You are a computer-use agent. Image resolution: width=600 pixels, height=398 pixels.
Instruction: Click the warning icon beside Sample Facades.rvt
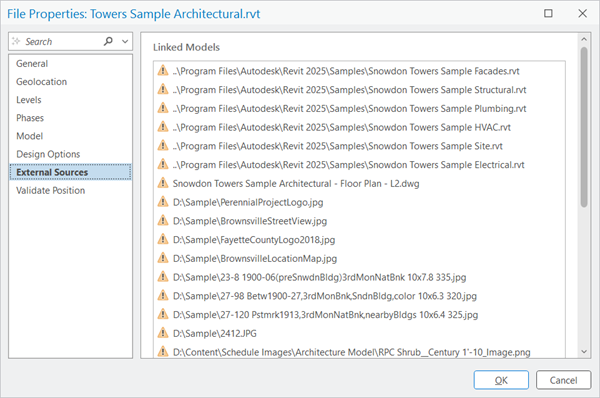(x=163, y=70)
